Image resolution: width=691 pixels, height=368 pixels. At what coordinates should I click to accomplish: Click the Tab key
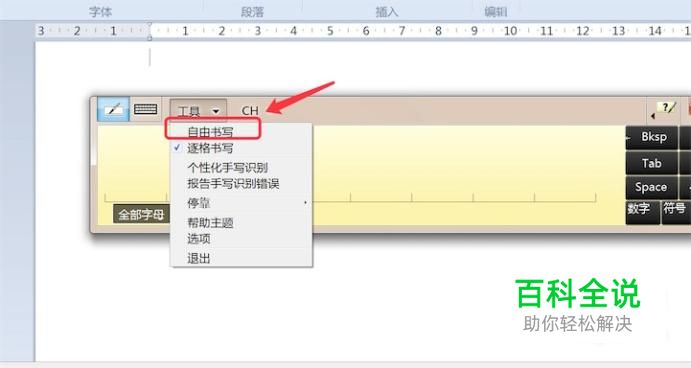click(652, 164)
